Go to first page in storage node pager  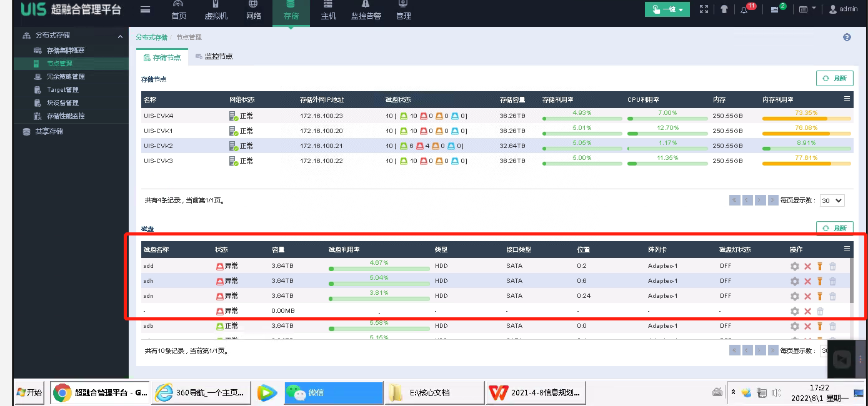coord(735,201)
